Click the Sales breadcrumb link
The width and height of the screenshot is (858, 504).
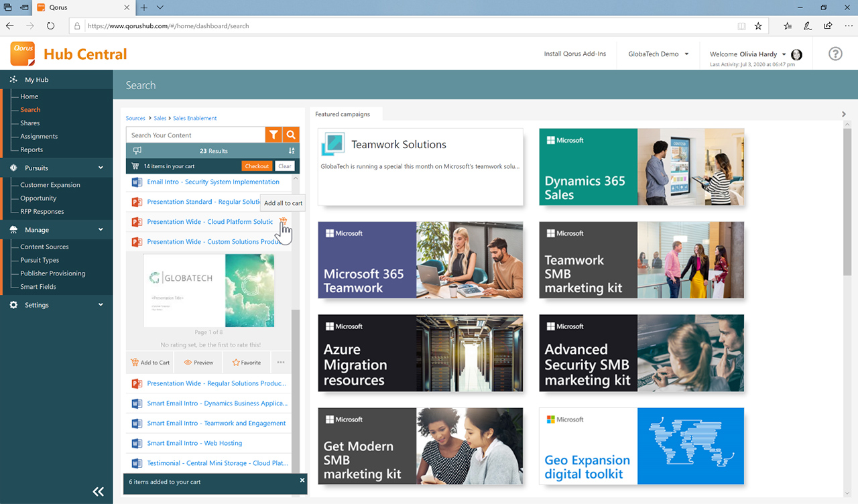click(x=160, y=118)
